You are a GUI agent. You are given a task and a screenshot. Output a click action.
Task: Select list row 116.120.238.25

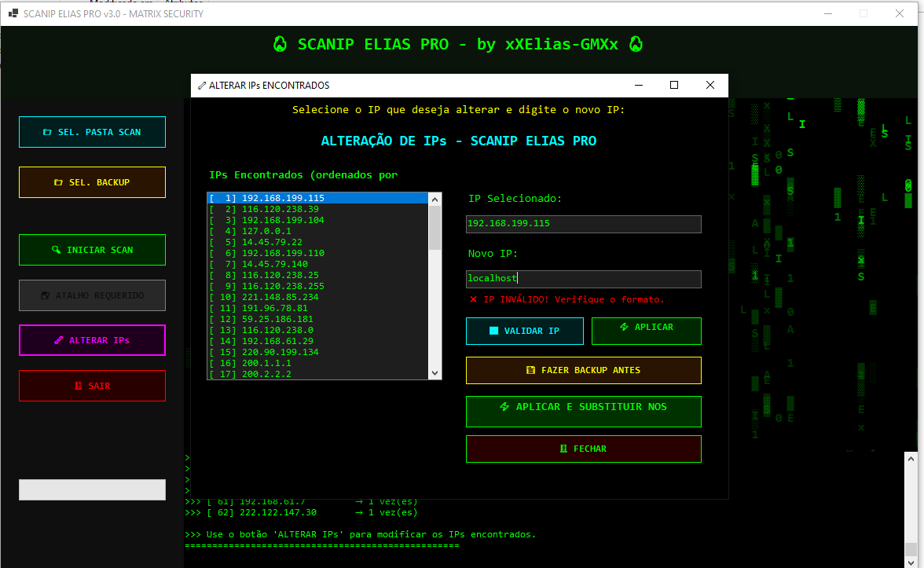[x=317, y=275]
